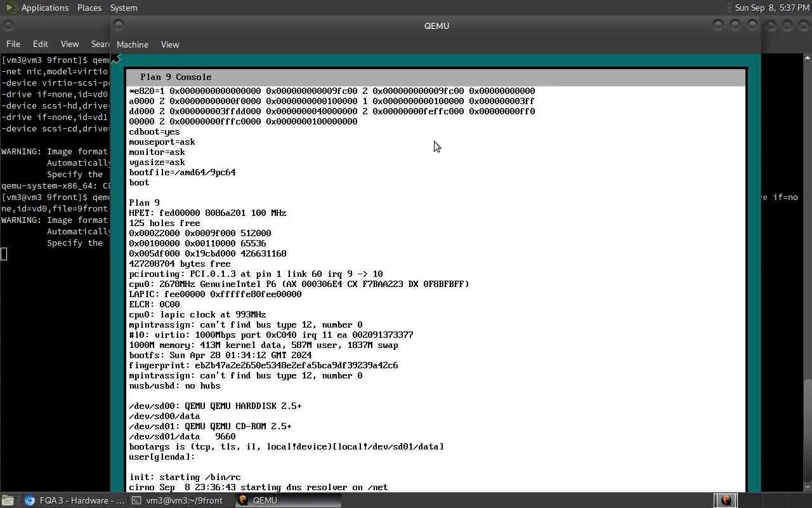Click the bootfs: Sun Apr 28 line
812x508 pixels.
pyautogui.click(x=220, y=355)
